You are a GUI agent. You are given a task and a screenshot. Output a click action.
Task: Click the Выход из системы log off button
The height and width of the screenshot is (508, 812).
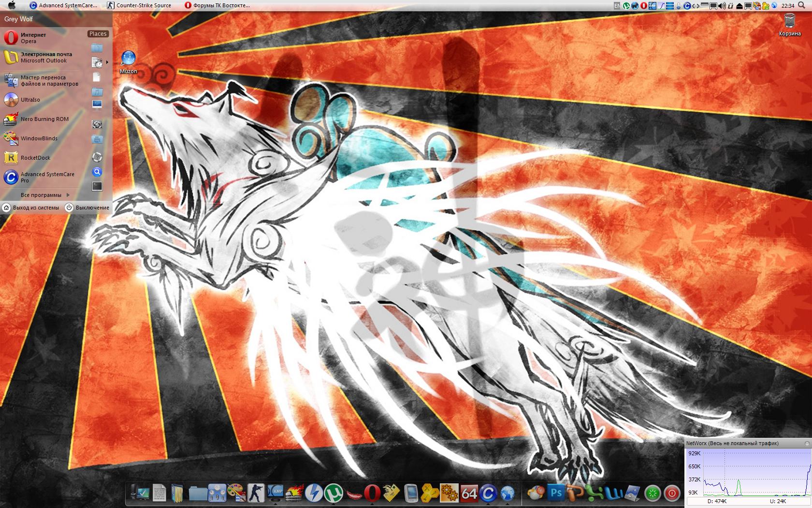coord(31,208)
